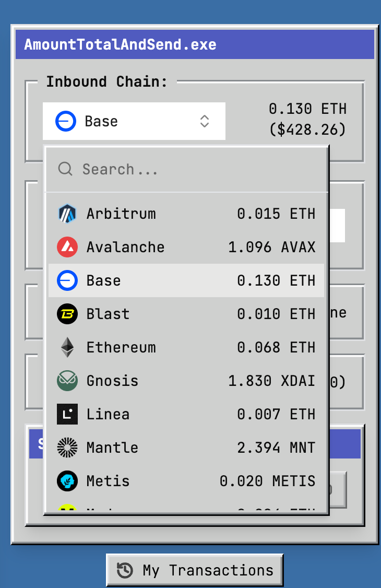Choose Linea from the dropdown options
This screenshot has width=381, height=588.
(x=186, y=414)
